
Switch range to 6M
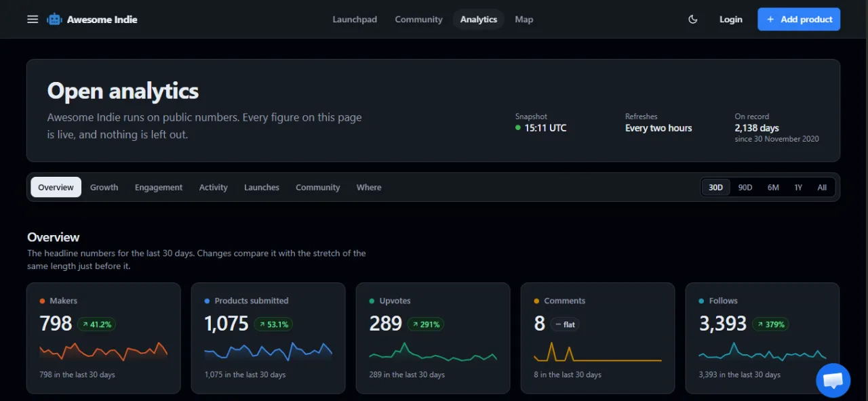pyautogui.click(x=773, y=188)
